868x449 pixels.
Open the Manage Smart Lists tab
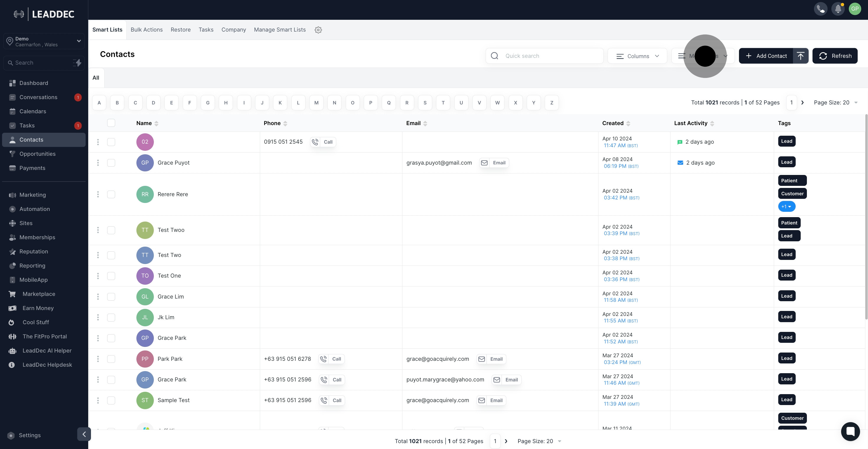(280, 30)
